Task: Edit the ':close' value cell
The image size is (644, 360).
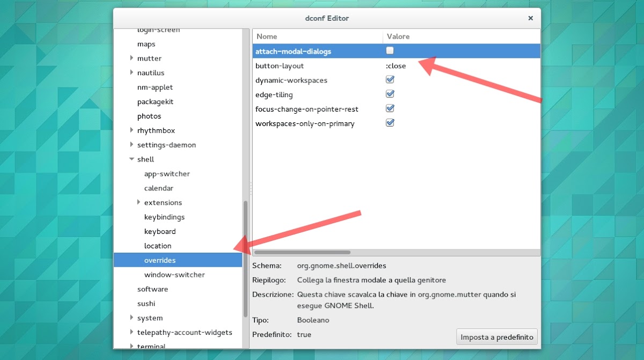Action: point(396,65)
